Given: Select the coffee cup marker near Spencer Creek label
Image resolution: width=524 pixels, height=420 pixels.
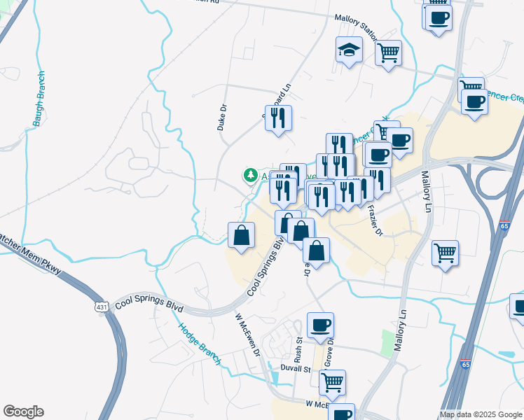Looking at the screenshot, I should click(474, 105).
